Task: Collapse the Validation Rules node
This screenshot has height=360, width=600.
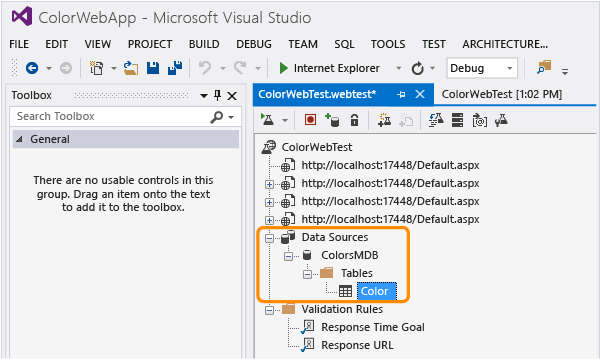Action: [x=269, y=310]
